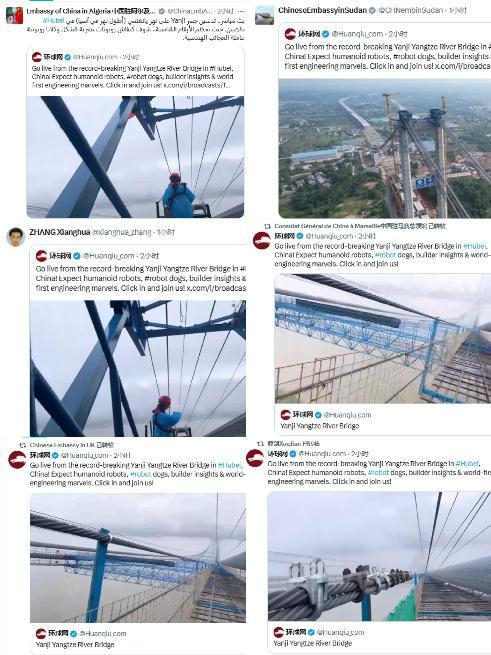Image resolution: width=491 pixels, height=655 pixels.
Task: Open #Hubei hashtag in Algeria embassy post
Action: 53,20
